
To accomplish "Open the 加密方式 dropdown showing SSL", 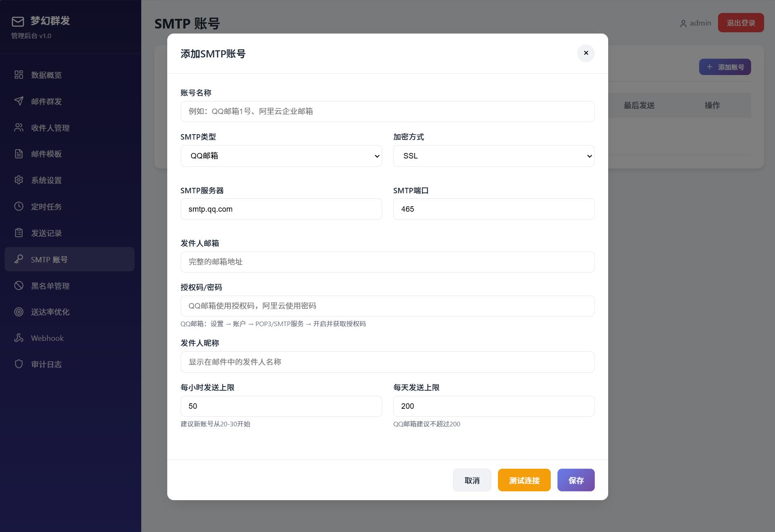I will [494, 156].
